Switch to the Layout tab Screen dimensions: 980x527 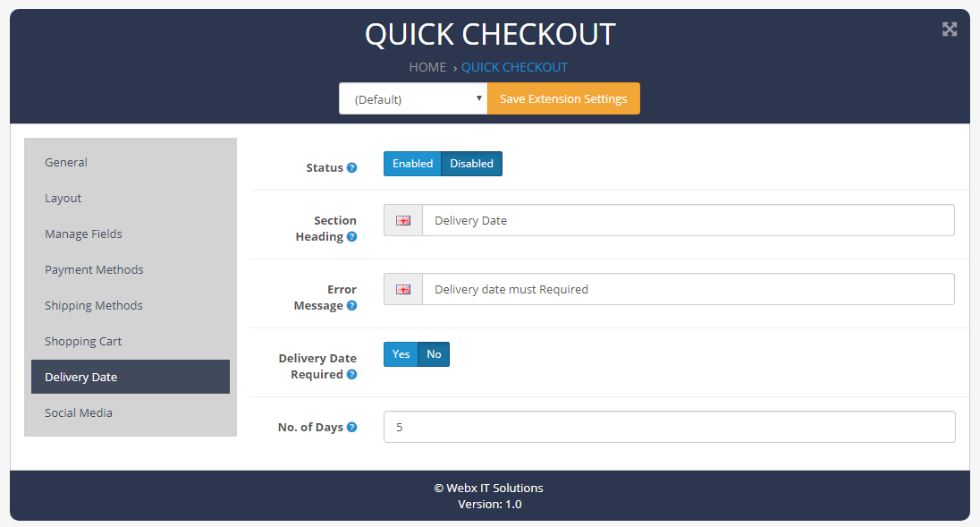tap(131, 198)
